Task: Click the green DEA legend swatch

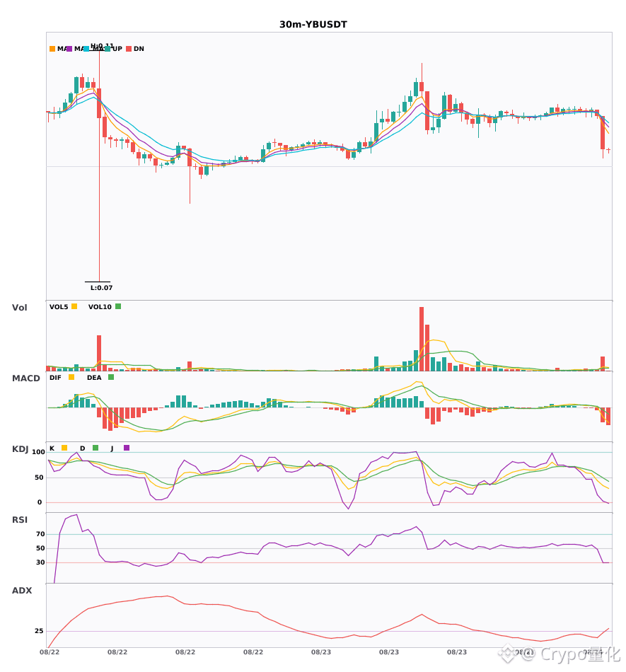Action: tap(111, 377)
